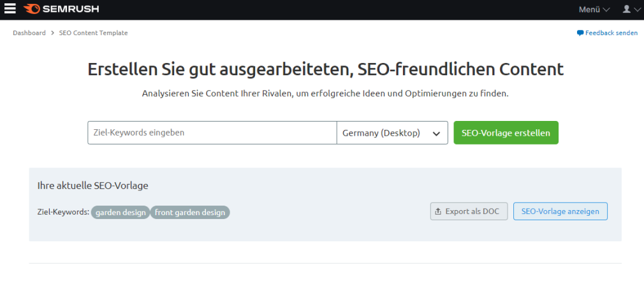The width and height of the screenshot is (644, 282).
Task: Expand the Menü dropdown in header
Action: pos(594,10)
